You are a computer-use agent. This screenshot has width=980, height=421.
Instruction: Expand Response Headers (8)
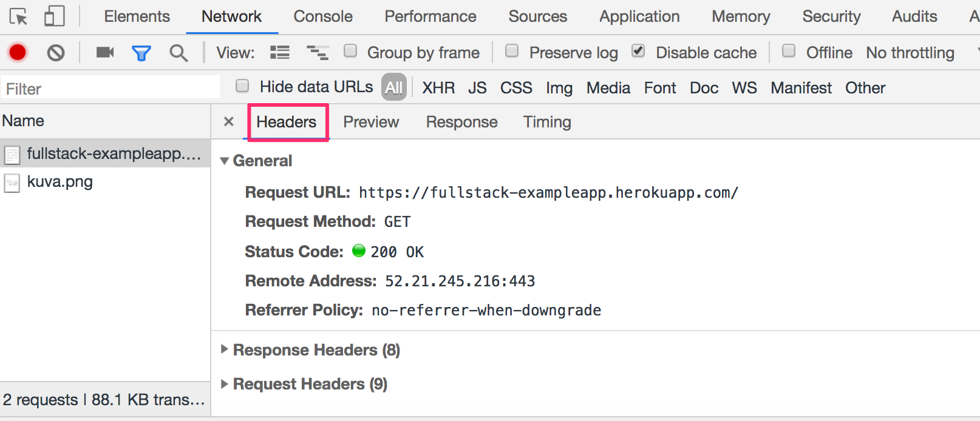click(x=225, y=349)
